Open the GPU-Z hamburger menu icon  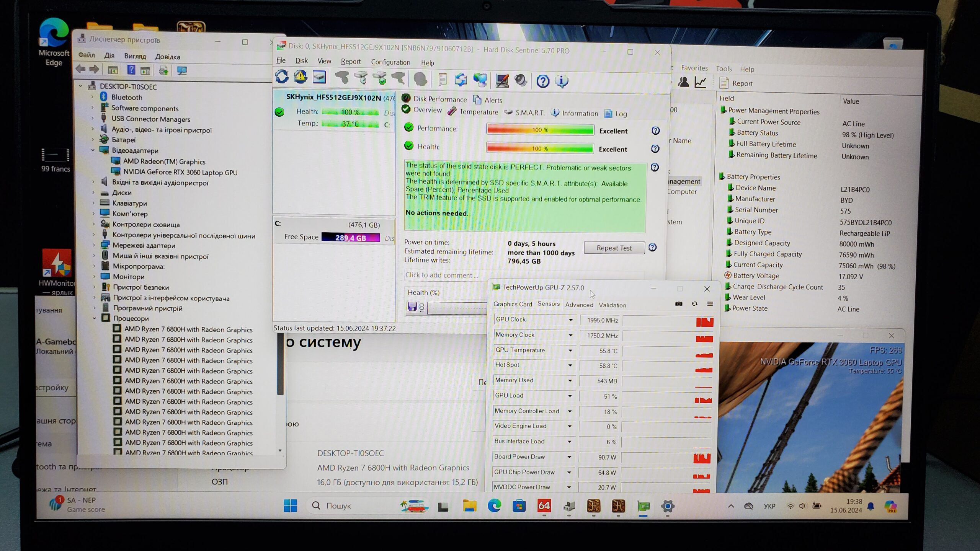click(710, 304)
